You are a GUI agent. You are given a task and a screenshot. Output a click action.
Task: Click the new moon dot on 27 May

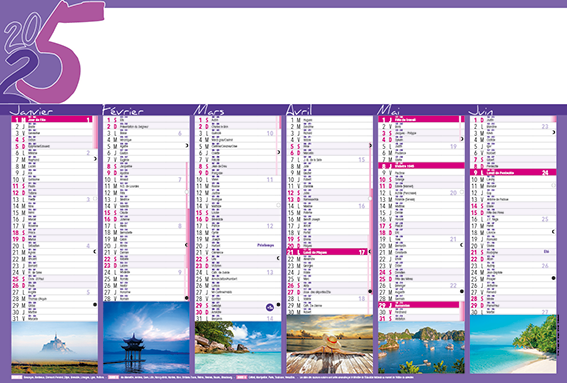point(462,291)
